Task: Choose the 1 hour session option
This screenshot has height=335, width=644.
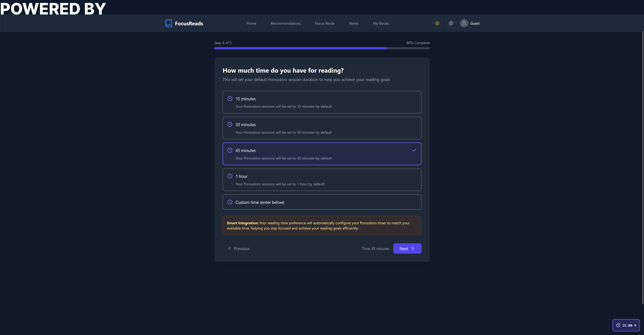Action: tap(322, 180)
